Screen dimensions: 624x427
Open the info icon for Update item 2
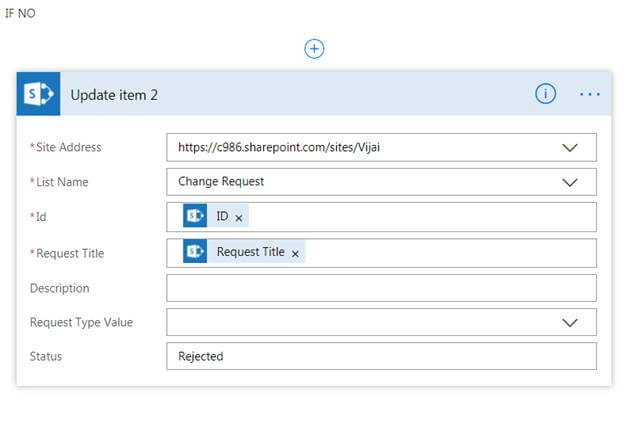pyautogui.click(x=545, y=94)
